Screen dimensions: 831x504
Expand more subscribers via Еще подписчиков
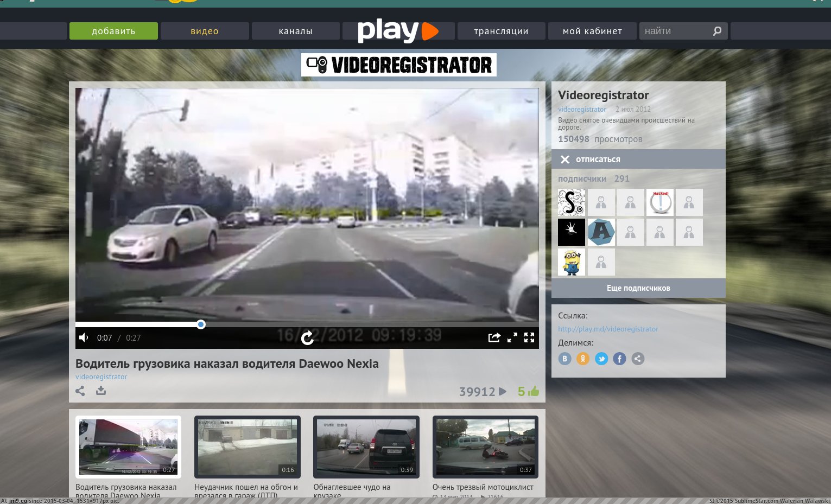(x=638, y=288)
